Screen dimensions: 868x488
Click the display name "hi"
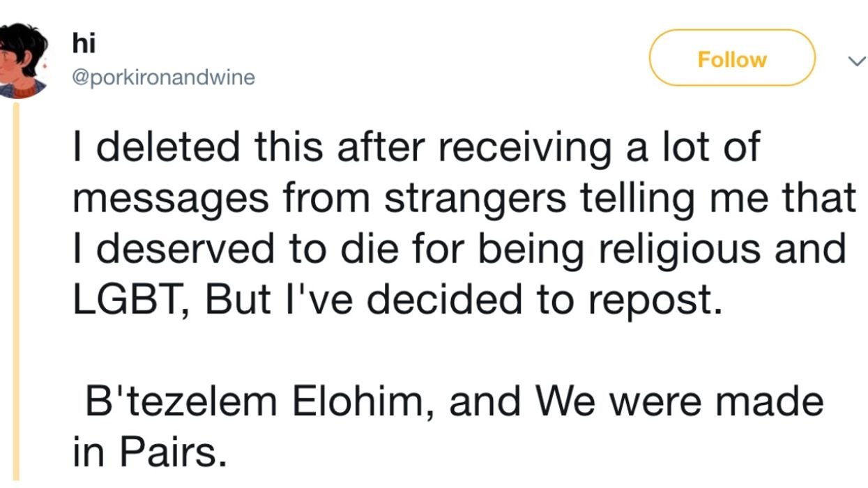(84, 43)
